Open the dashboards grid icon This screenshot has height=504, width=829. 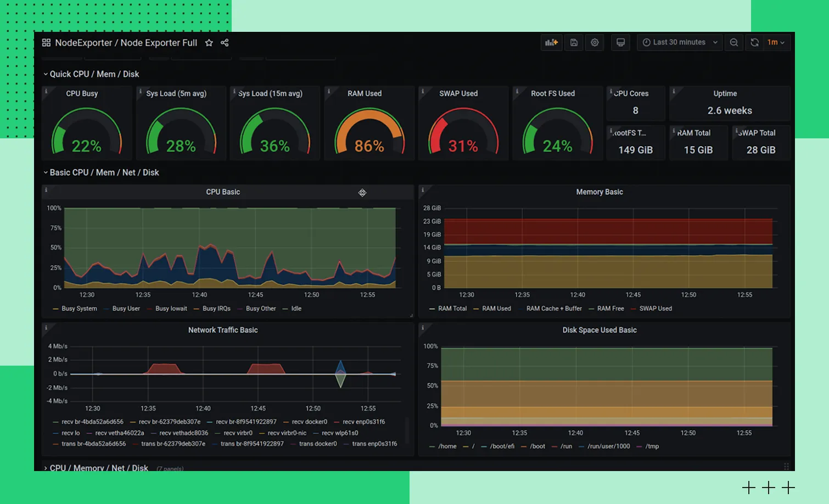(46, 43)
